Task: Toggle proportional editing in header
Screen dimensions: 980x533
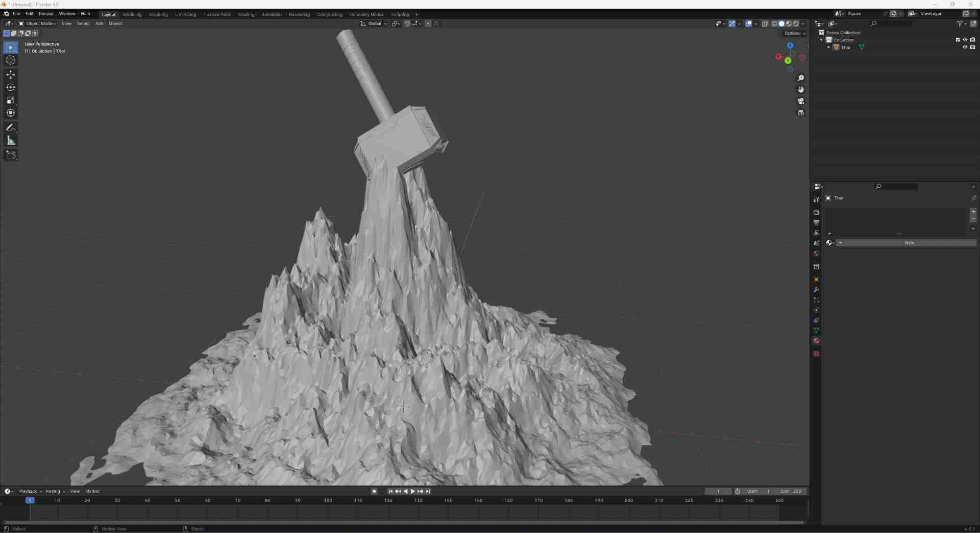Action: [428, 23]
